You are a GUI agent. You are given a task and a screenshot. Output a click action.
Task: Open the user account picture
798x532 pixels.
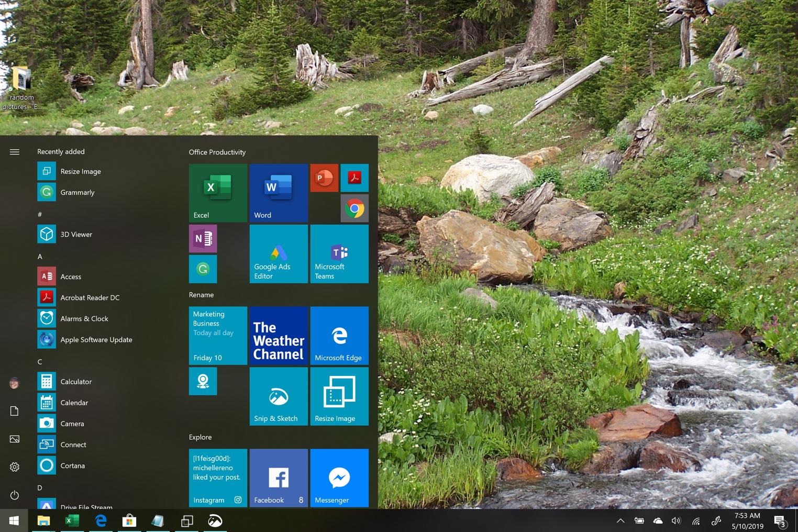click(x=15, y=383)
